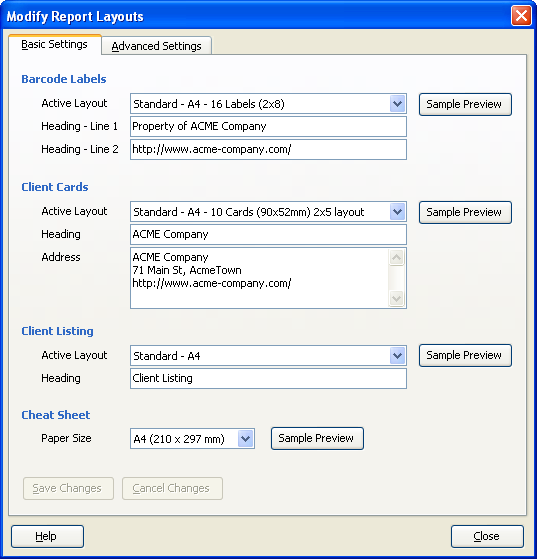Click Sample Preview for Barcode Labels
The image size is (537, 559).
pyautogui.click(x=465, y=104)
